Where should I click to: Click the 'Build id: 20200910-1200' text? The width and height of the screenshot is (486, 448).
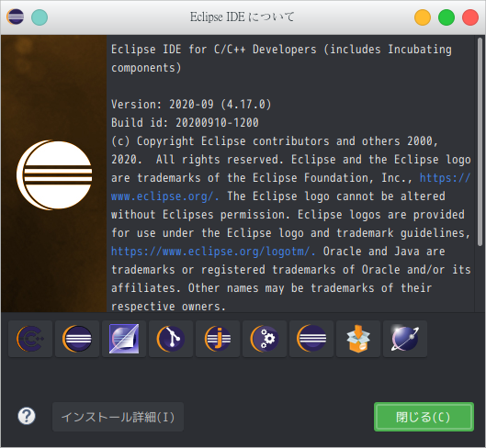185,123
